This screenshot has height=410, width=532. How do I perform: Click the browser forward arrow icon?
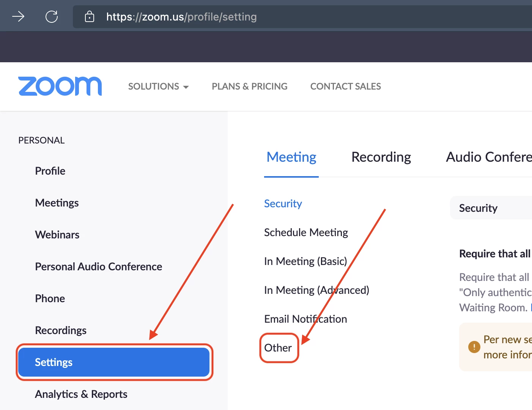(x=18, y=17)
